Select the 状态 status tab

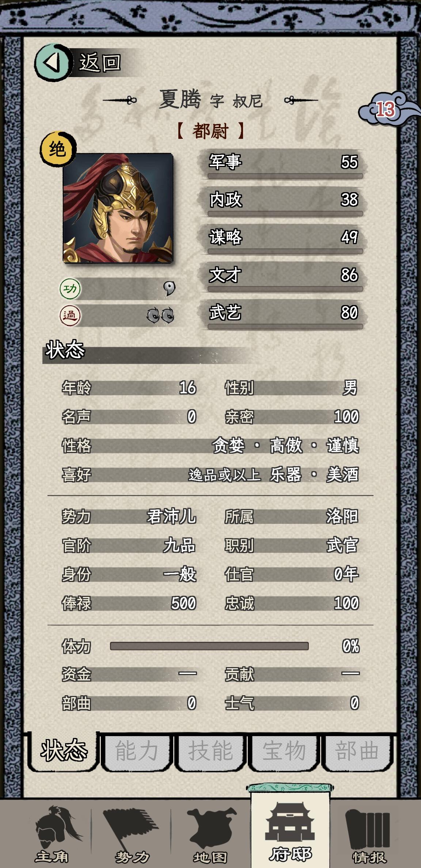[x=64, y=751]
